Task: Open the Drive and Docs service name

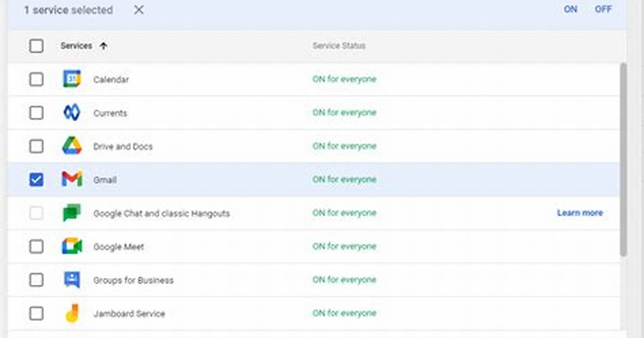Action: (x=123, y=146)
